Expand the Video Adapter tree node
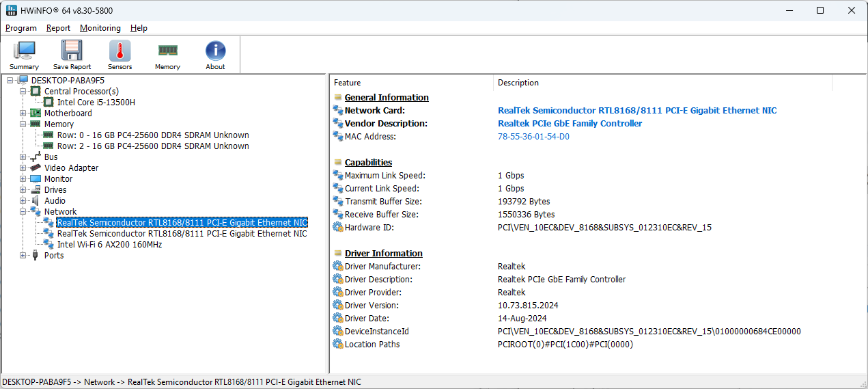Viewport: 868px width, 389px height. (23, 167)
